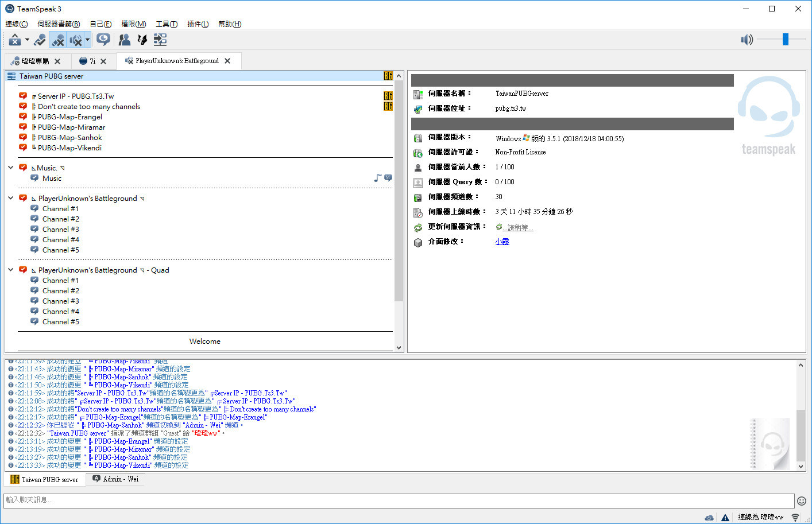Open the 權限(M) menu
812x524 pixels.
coord(133,24)
